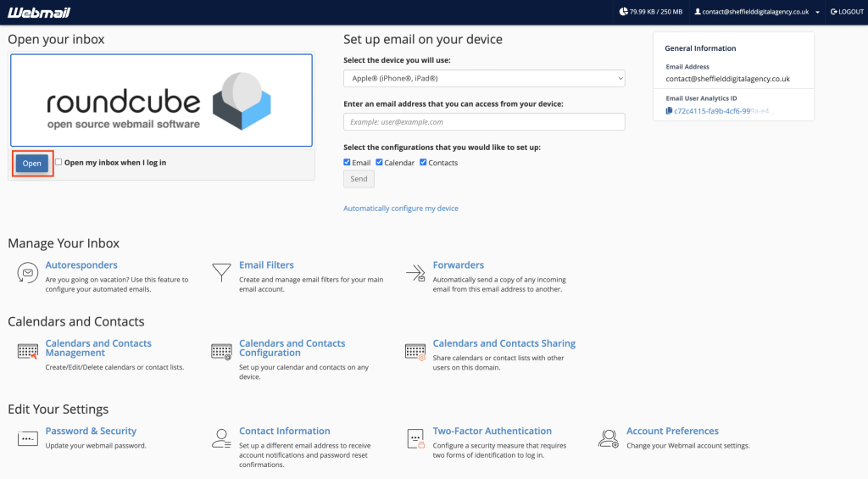Image resolution: width=868 pixels, height=479 pixels.
Task: Click the Forwarders arrow icon
Action: click(415, 272)
